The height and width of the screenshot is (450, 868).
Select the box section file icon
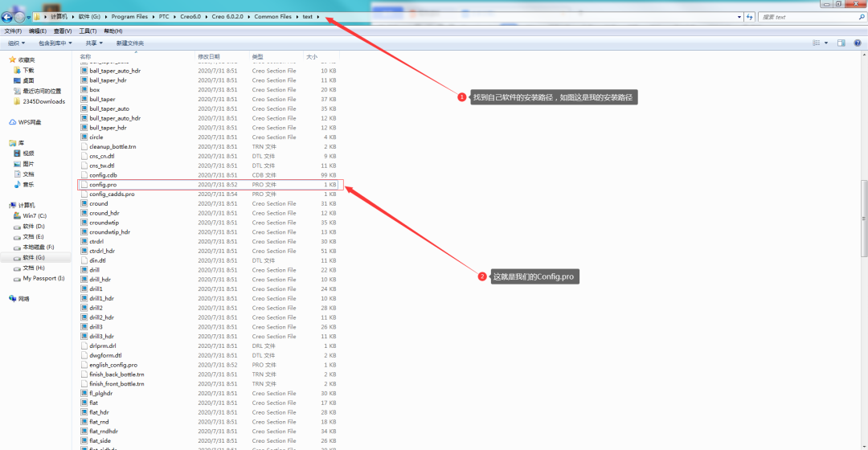[84, 90]
